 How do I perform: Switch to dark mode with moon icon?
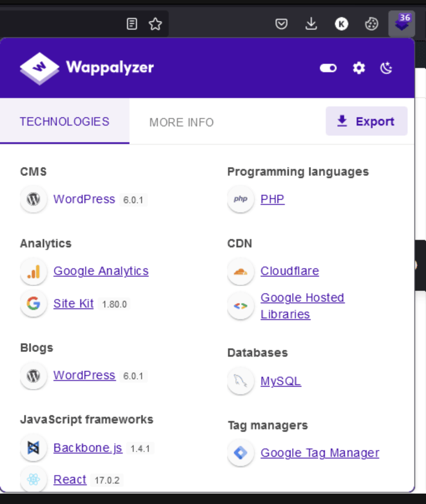click(x=386, y=68)
